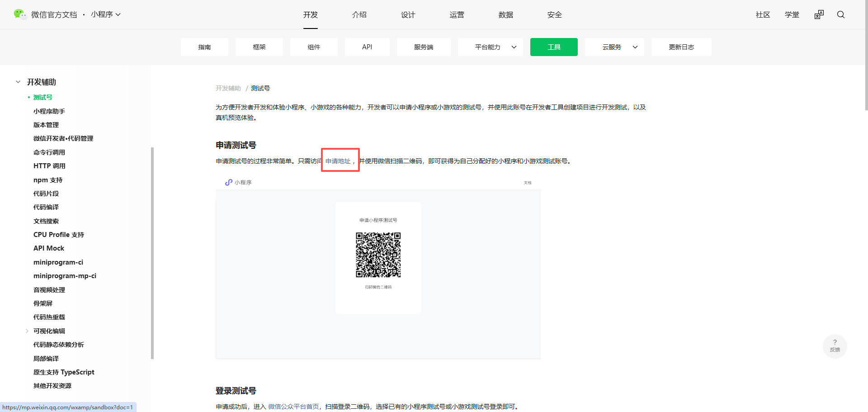Select the 框架 sub-navigation tab
Screen dimensions: 868x412
pyautogui.click(x=259, y=47)
